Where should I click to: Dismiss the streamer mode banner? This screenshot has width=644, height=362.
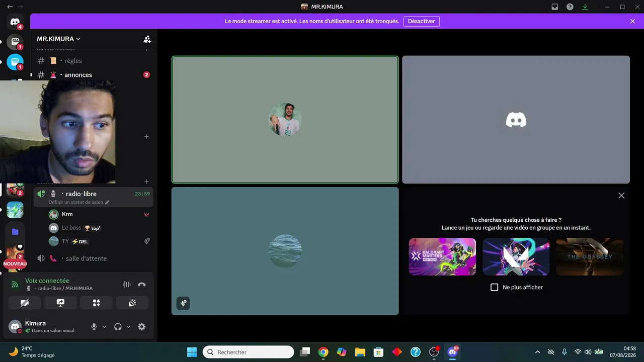click(632, 22)
